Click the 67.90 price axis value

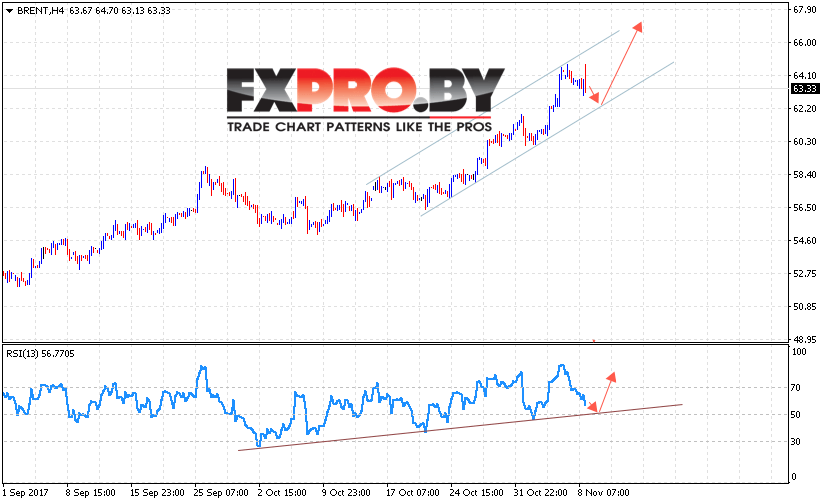[805, 10]
